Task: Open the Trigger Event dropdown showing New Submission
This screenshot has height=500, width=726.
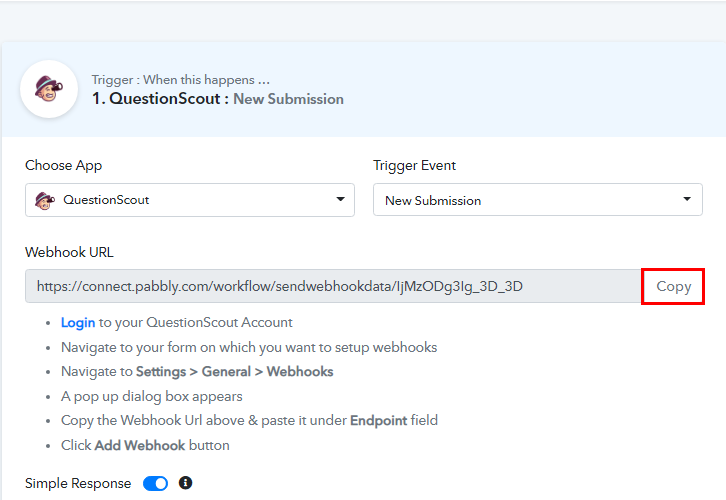Action: [538, 200]
